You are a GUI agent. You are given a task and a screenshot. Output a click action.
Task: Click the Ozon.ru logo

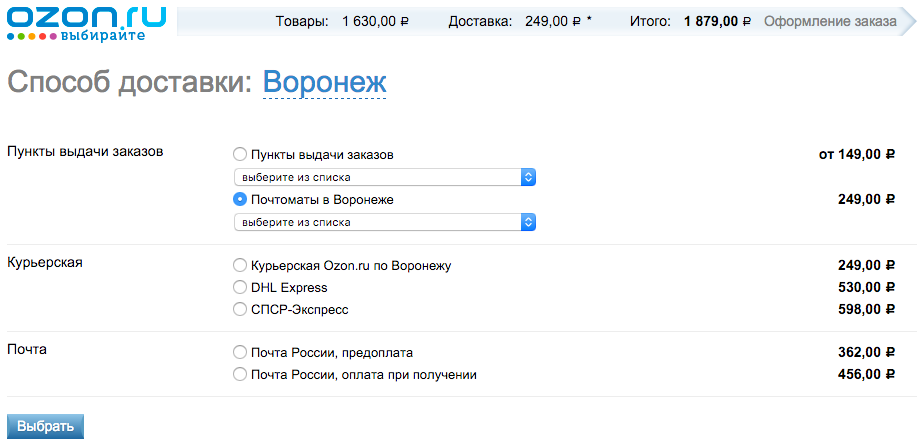(x=87, y=23)
